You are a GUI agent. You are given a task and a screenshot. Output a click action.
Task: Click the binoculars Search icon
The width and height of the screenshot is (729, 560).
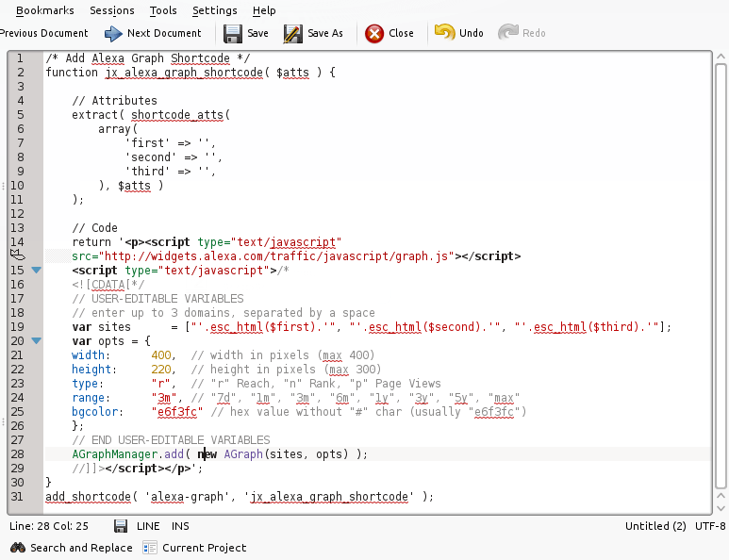pyautogui.click(x=18, y=548)
